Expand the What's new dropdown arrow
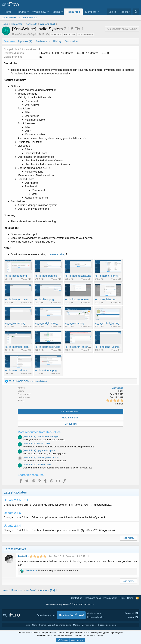 (x=48, y=12)
